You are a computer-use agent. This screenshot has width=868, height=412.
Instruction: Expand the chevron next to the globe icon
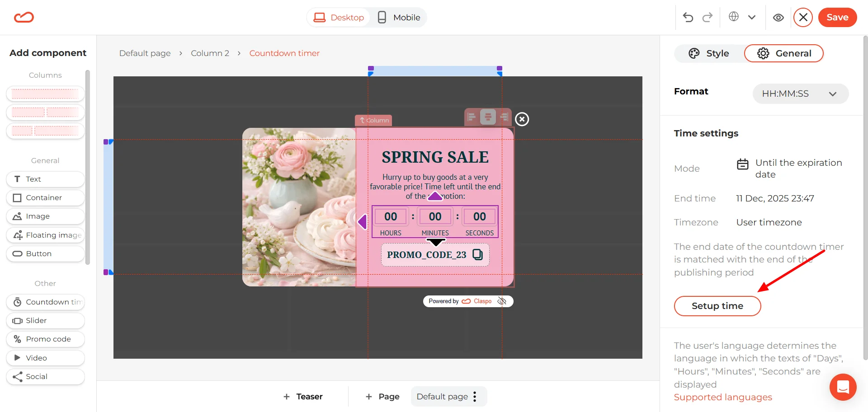point(752,17)
